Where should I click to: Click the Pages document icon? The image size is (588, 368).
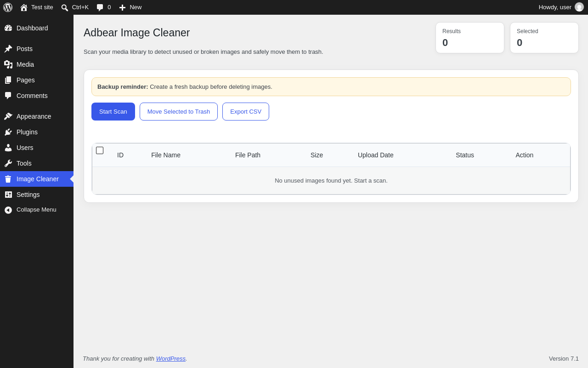point(8,80)
